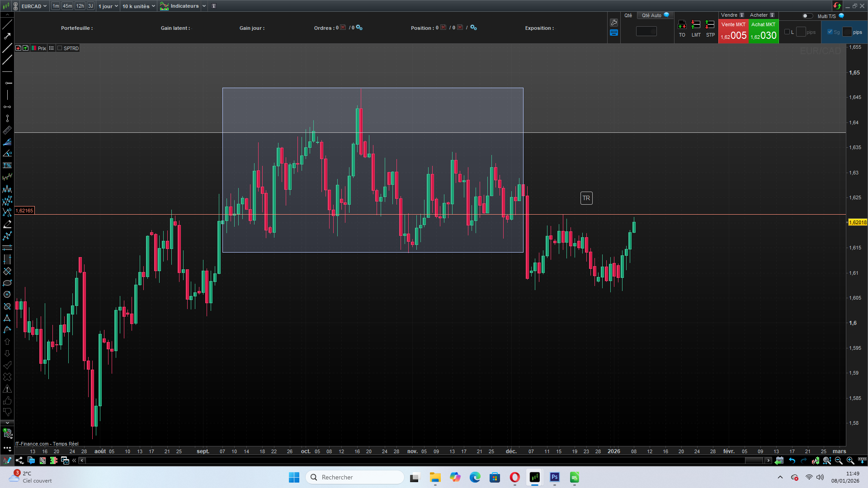This screenshot has height=488, width=868.
Task: Open the EURCAD symbol dropdown
Action: pyautogui.click(x=34, y=6)
